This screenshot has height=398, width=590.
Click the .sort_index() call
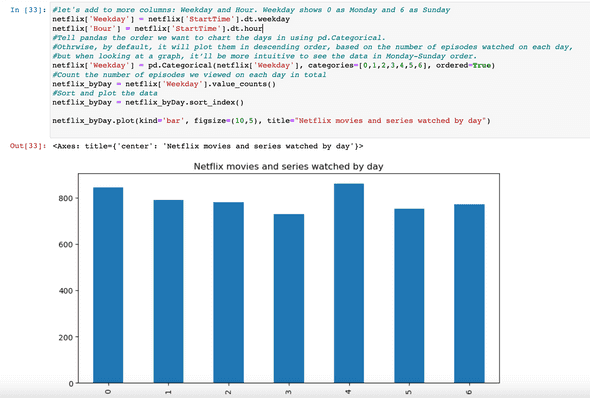click(x=214, y=102)
